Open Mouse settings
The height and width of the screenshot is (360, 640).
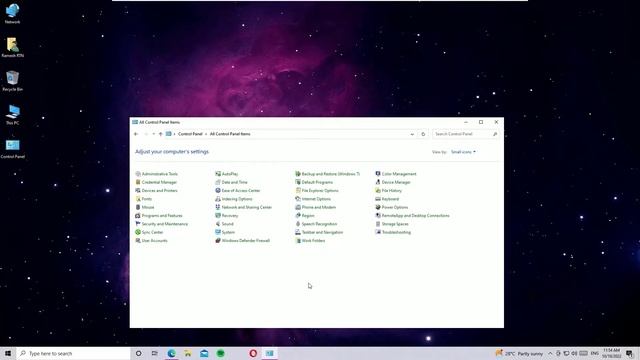click(145, 207)
